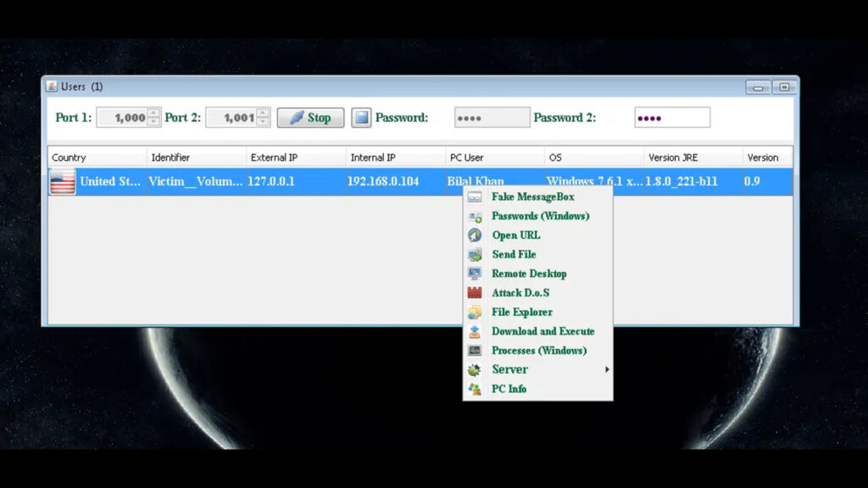Viewport: 868px width, 488px height.
Task: Focus the Password field
Action: [492, 117]
